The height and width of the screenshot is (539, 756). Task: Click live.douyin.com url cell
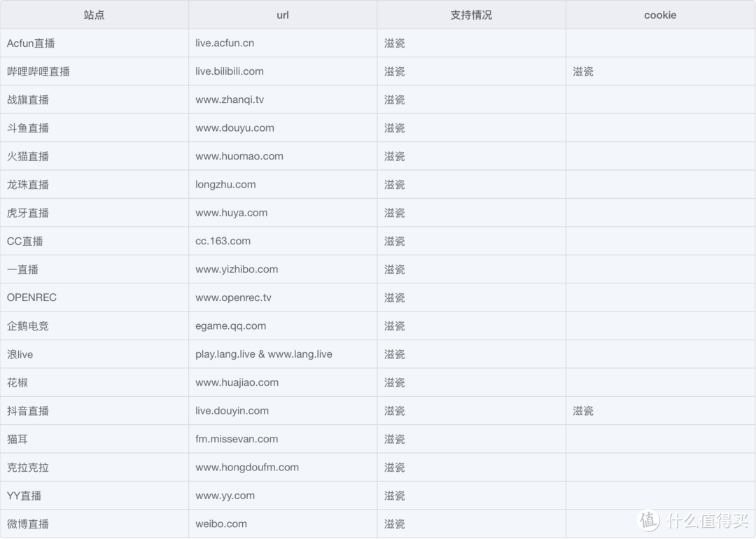pyautogui.click(x=283, y=411)
